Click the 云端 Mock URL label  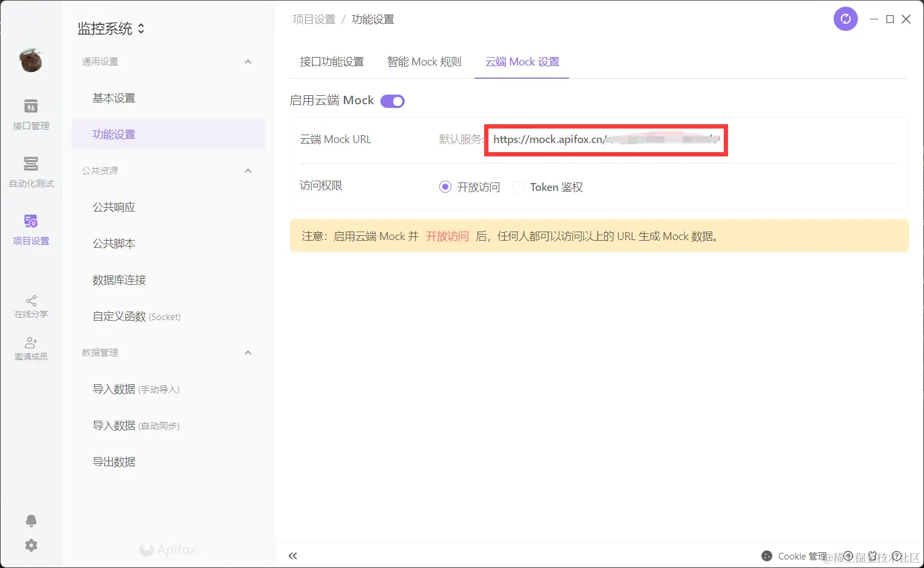click(x=336, y=139)
